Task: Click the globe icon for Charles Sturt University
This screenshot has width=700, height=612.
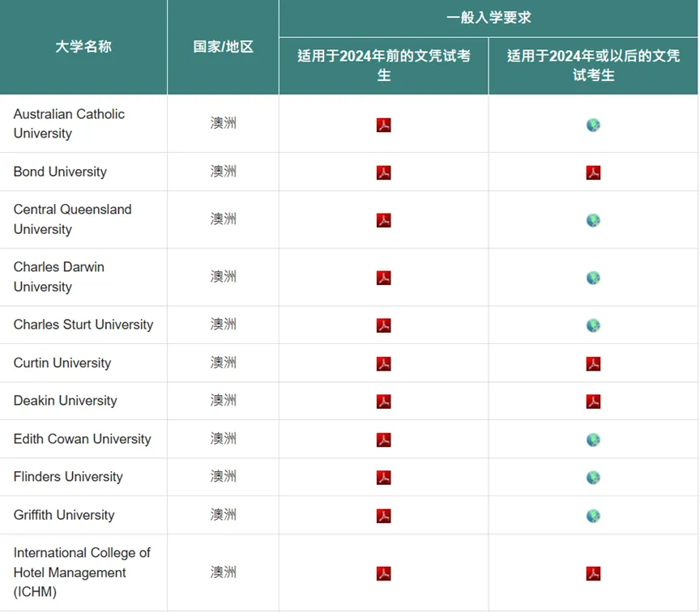Action: pos(592,325)
